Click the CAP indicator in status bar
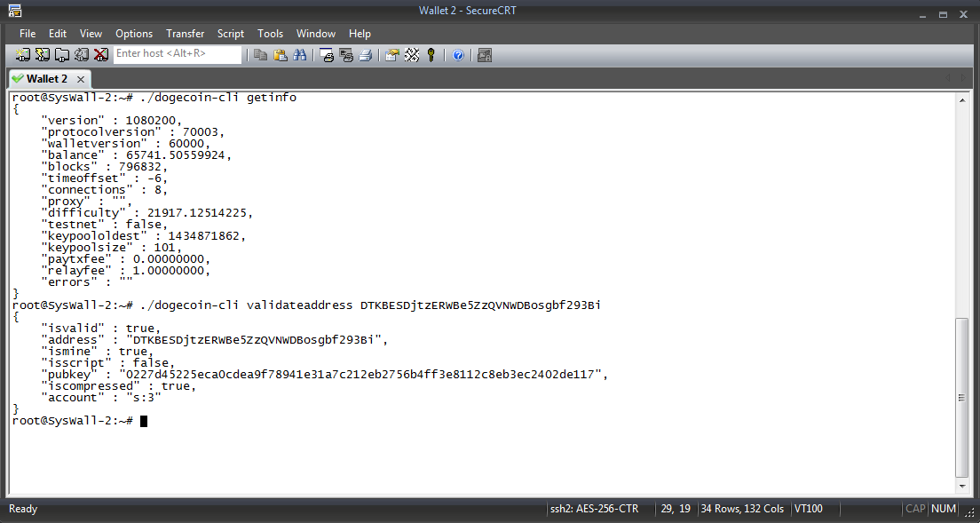Screen dimensions: 980x523 point(915,510)
